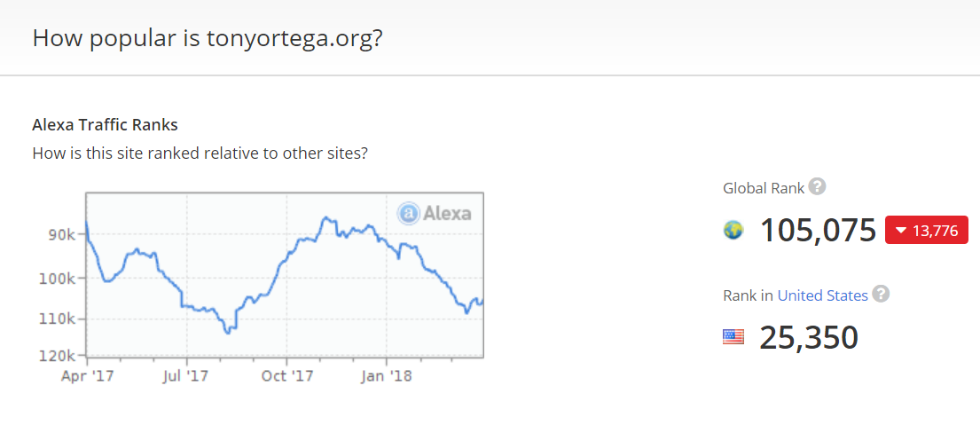Click the "How popular is tonyortega.org?" title
The height and width of the screenshot is (425, 980).
[208, 39]
